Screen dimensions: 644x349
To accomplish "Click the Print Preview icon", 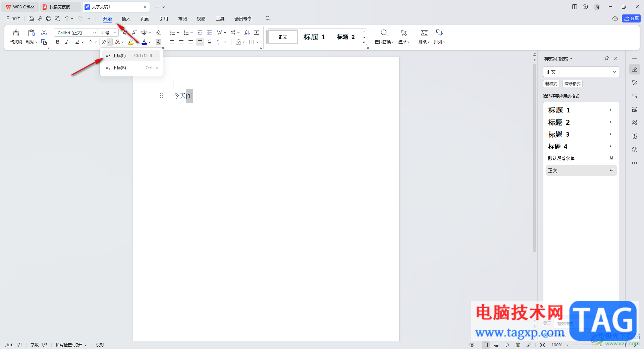I will click(57, 18).
